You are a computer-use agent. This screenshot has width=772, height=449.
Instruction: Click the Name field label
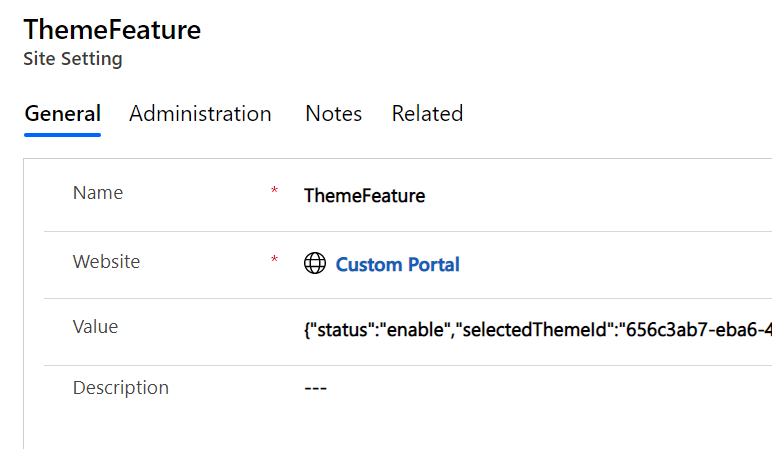click(98, 193)
